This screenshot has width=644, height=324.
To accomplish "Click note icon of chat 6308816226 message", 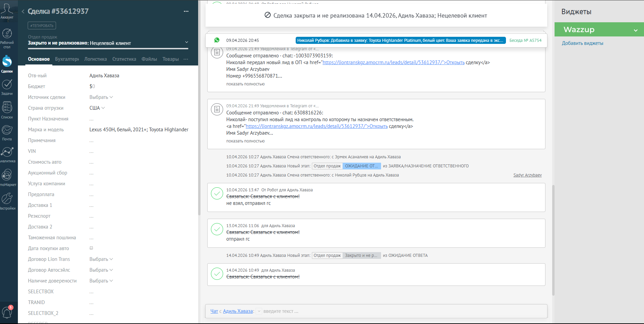I will [217, 109].
